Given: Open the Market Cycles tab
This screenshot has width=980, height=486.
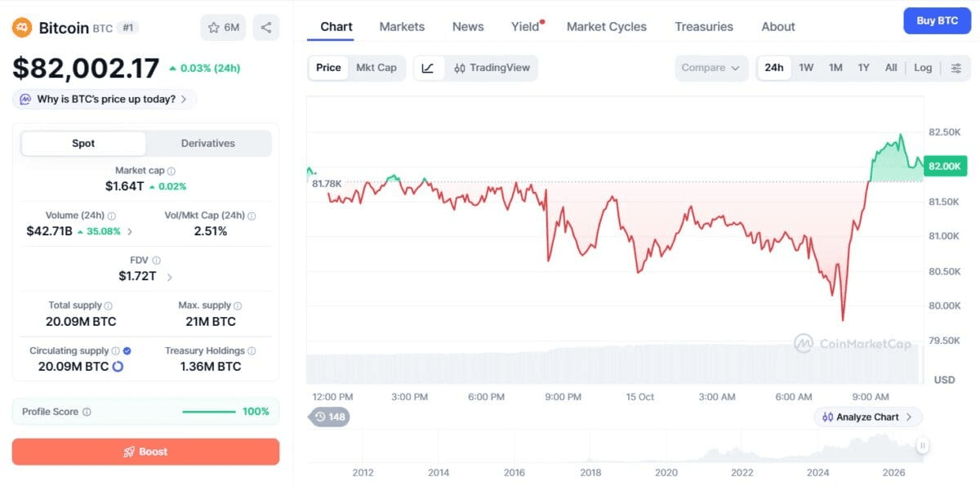Looking at the screenshot, I should click(607, 27).
